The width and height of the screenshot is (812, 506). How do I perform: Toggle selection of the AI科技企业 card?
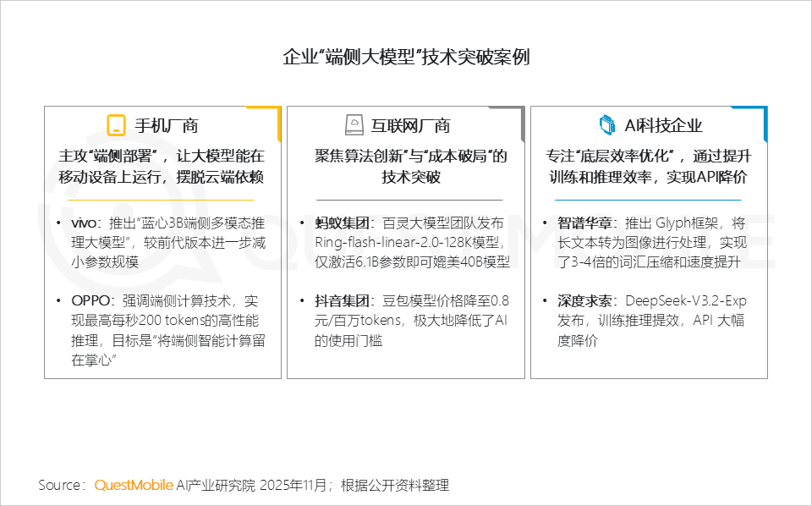650,241
